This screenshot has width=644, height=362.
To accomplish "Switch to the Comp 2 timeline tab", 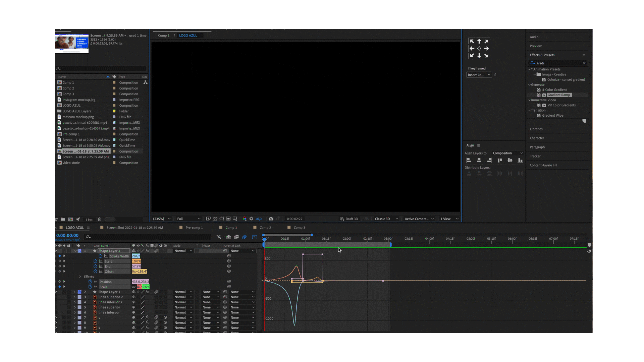I will point(265,228).
